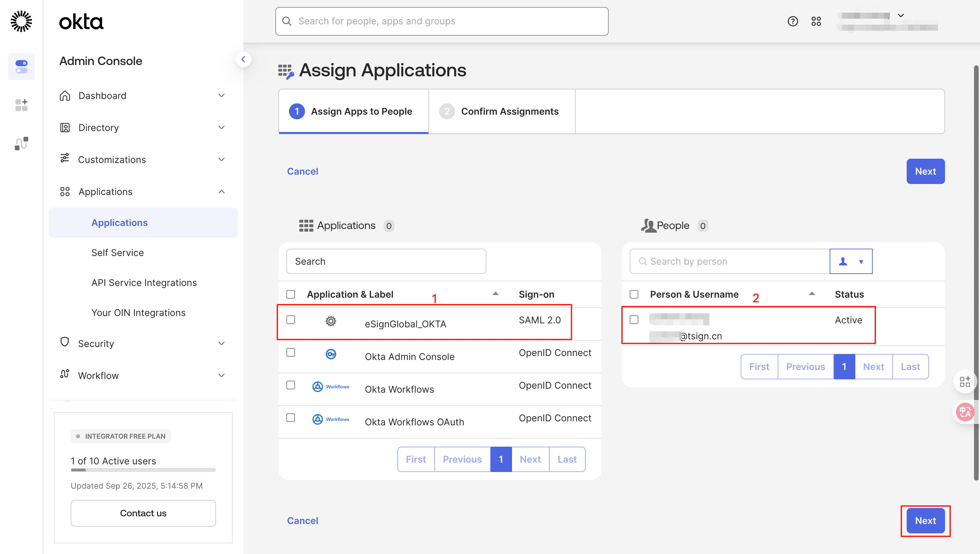Select the admin toggle icon in left rail

21,67
